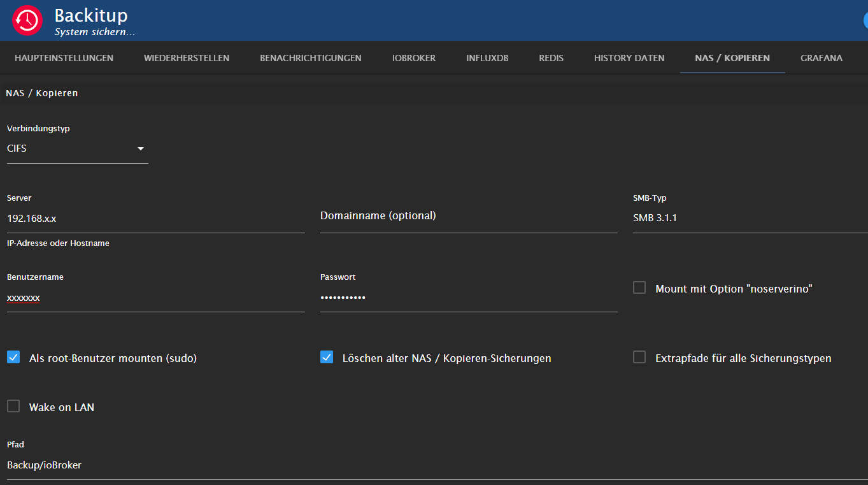Image resolution: width=868 pixels, height=485 pixels.
Task: Click the Server IP address input field
Action: [155, 219]
